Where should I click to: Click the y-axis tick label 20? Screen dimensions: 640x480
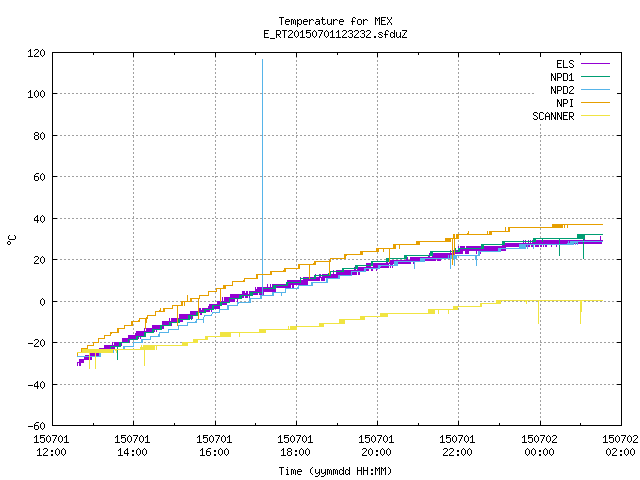39,260
